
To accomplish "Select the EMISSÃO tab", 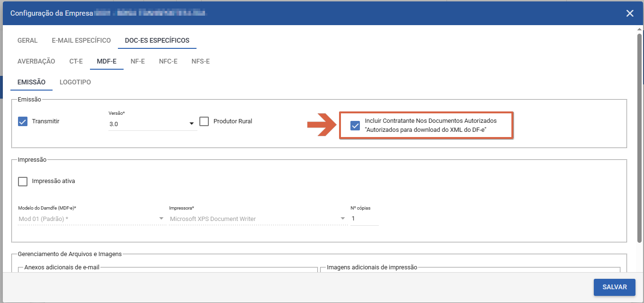I will coord(31,82).
